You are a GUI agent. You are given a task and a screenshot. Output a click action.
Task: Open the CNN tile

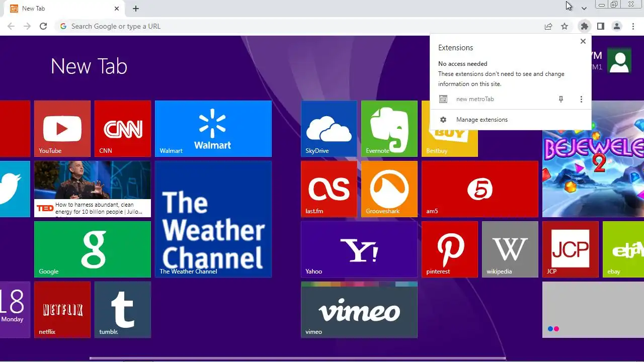pyautogui.click(x=123, y=129)
